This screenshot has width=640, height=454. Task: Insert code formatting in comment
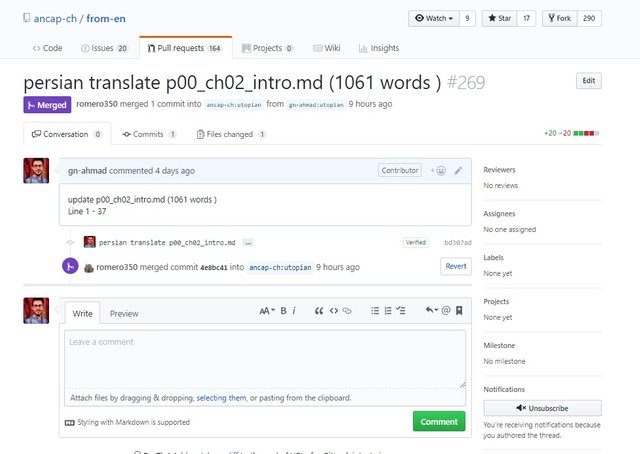[x=334, y=312]
